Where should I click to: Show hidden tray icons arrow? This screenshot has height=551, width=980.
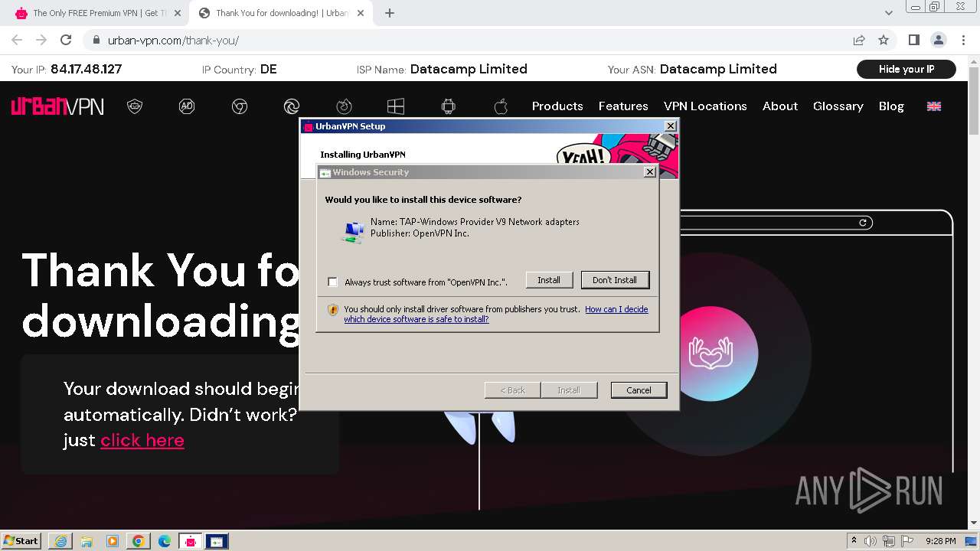click(x=854, y=541)
